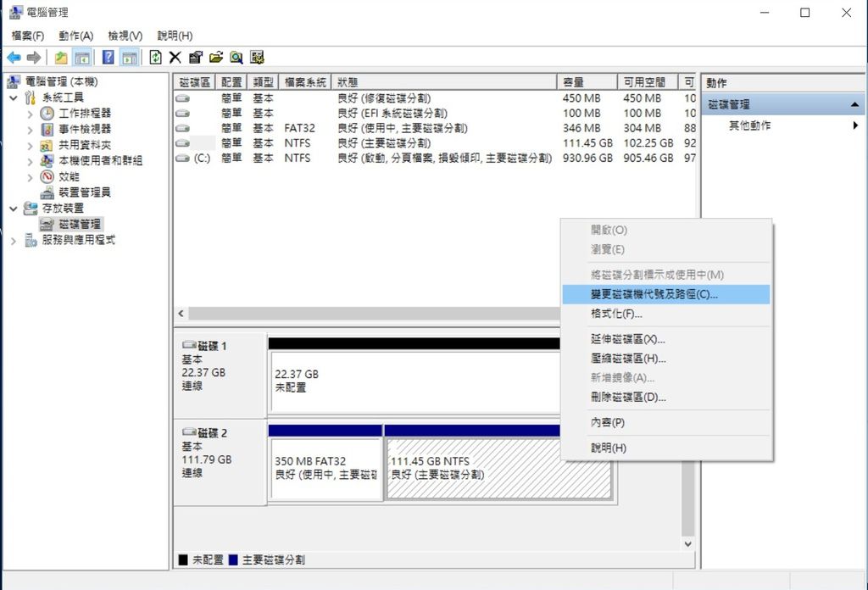Open help via the blue question mark icon
This screenshot has width=868, height=590.
pos(108,57)
